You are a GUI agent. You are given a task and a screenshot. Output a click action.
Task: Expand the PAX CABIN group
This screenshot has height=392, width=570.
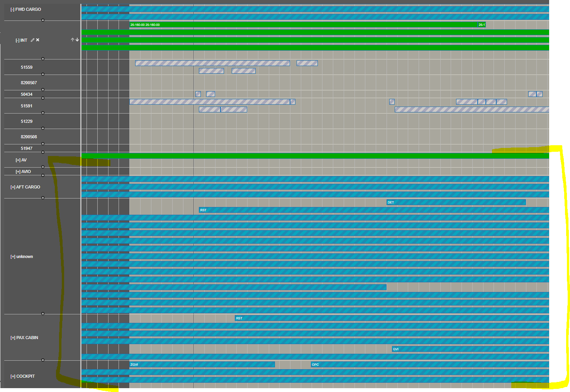13,337
